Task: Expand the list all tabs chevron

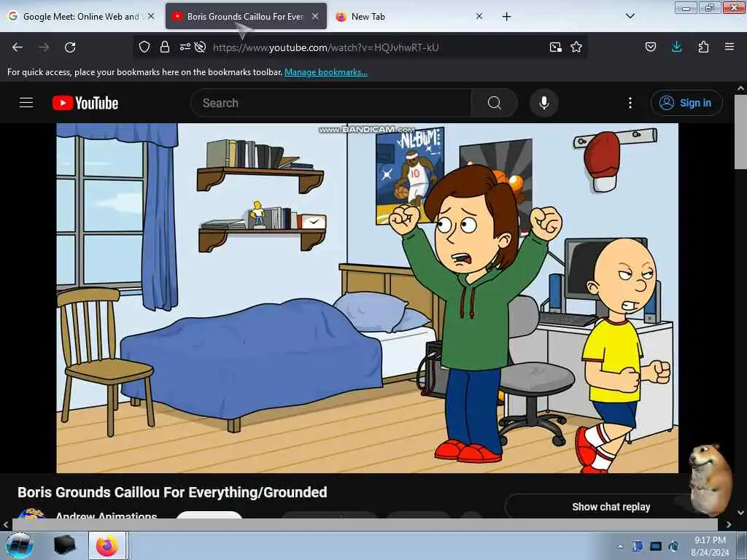Action: pos(630,16)
